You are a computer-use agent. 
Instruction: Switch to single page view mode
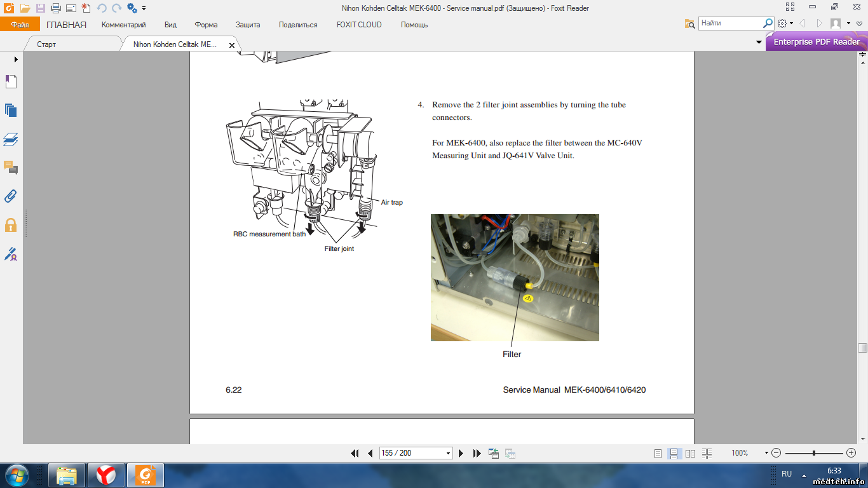click(658, 454)
